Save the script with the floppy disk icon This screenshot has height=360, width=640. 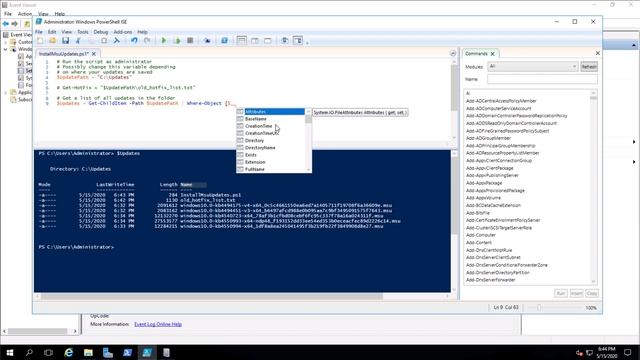[65, 40]
